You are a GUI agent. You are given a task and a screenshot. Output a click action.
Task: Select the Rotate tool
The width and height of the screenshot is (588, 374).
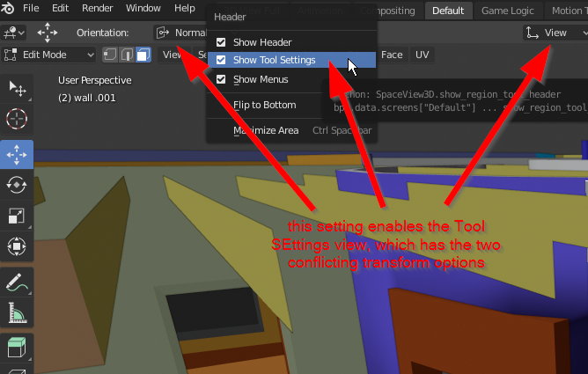pos(17,185)
